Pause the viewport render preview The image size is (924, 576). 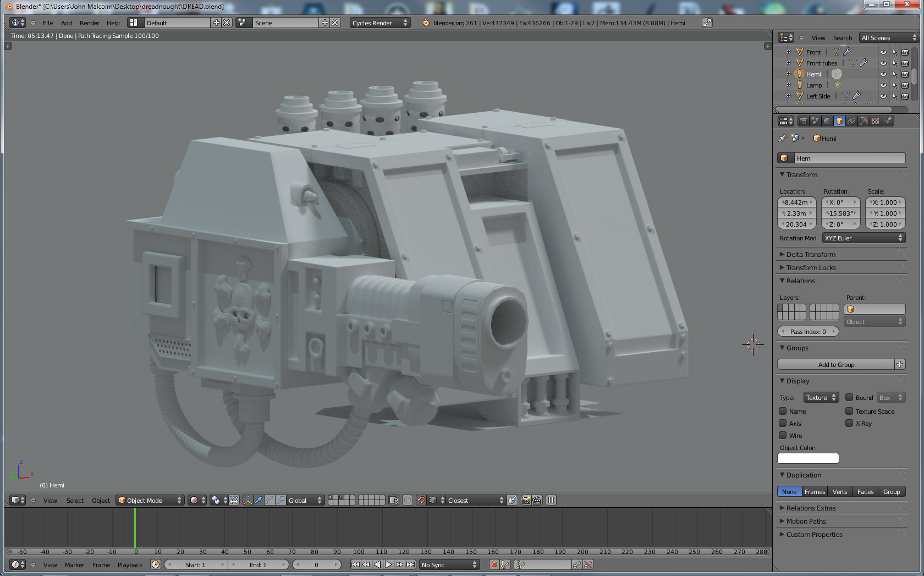point(551,500)
